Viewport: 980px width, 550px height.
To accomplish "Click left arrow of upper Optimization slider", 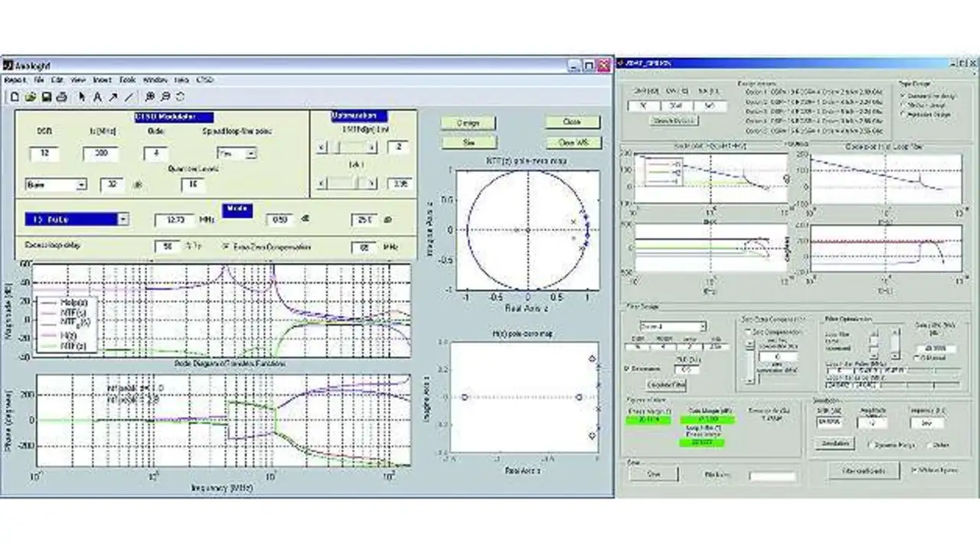I will click(322, 146).
